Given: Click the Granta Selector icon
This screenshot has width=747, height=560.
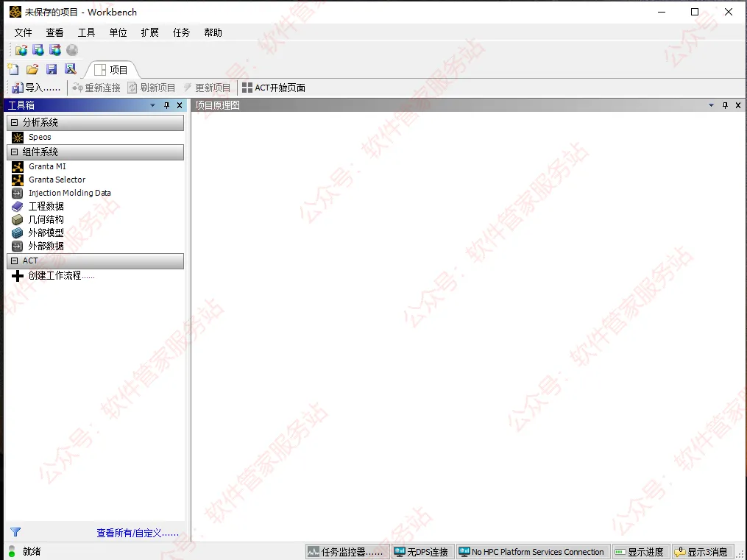Looking at the screenshot, I should click(18, 180).
